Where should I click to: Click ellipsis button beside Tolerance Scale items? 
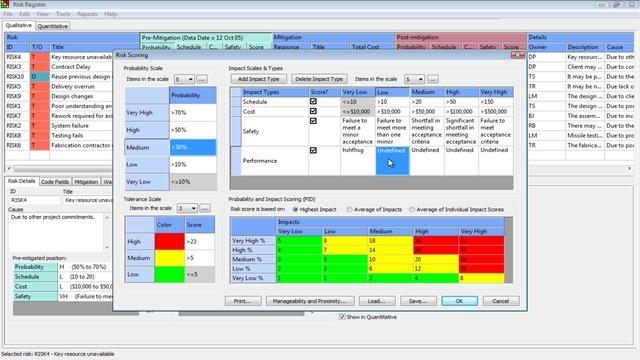tap(205, 209)
